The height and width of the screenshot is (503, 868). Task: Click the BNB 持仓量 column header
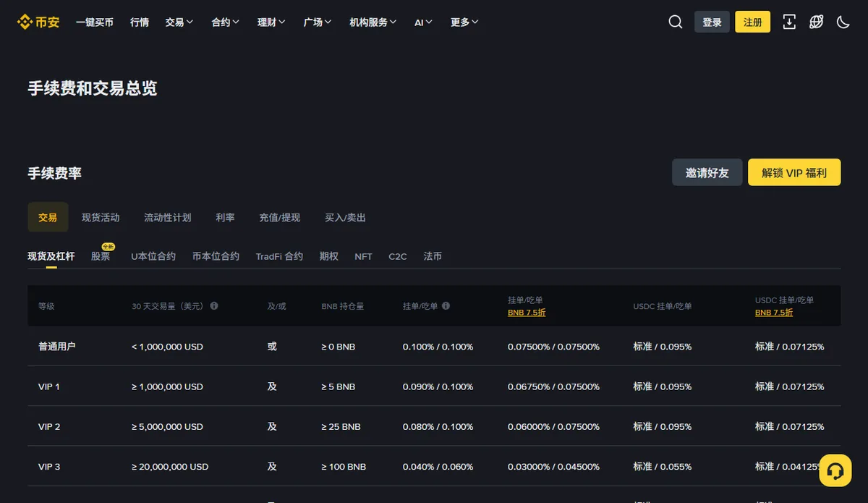343,306
